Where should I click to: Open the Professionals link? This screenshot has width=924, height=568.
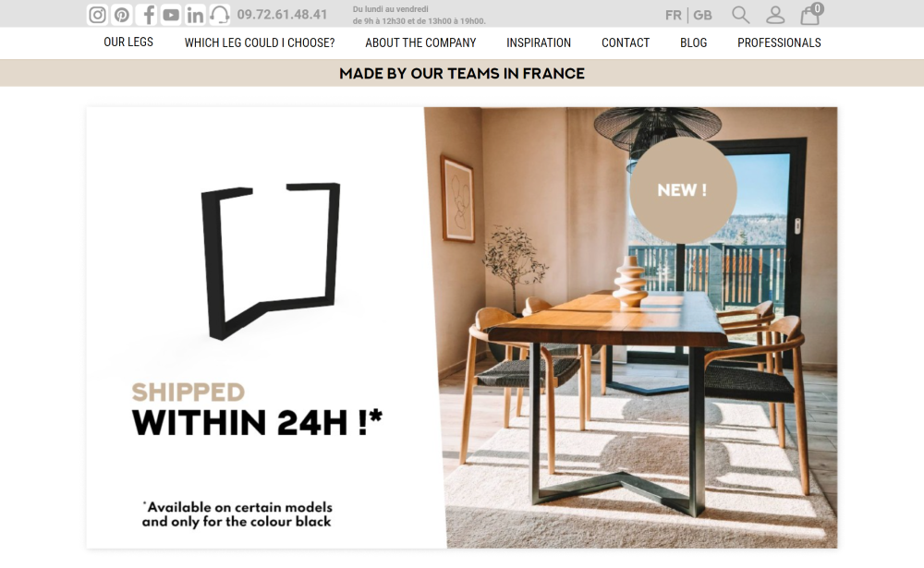[x=778, y=42]
